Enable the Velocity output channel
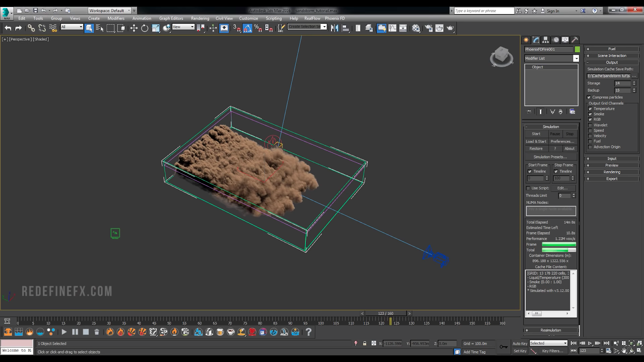Viewport: 644px width, 362px height. point(590,136)
